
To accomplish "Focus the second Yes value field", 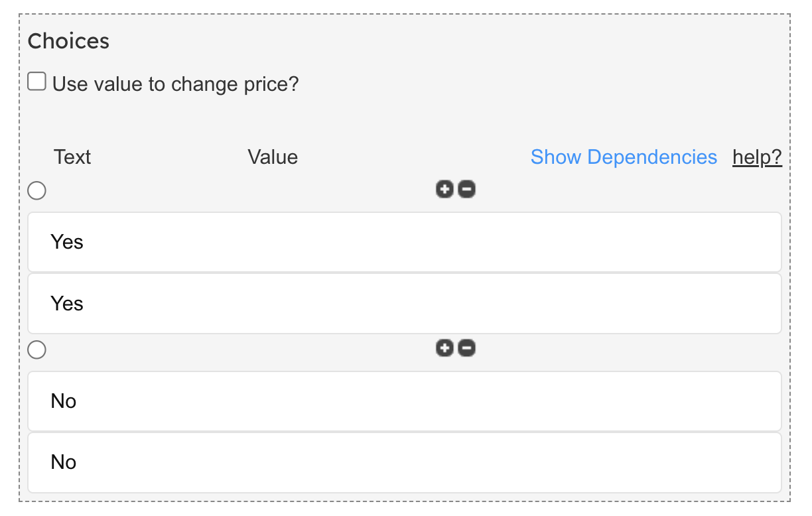I will click(x=405, y=304).
